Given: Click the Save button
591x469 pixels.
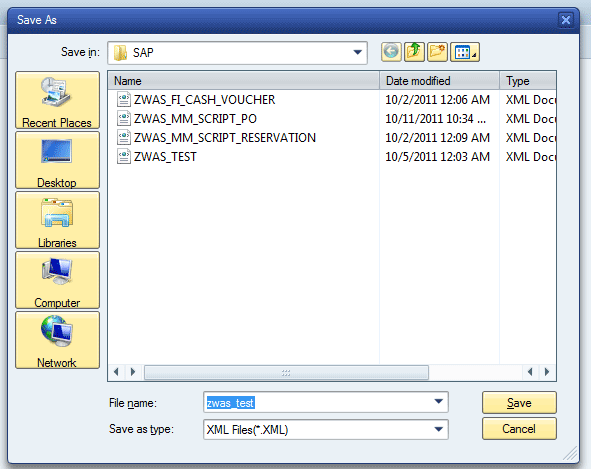Looking at the screenshot, I should tap(519, 403).
